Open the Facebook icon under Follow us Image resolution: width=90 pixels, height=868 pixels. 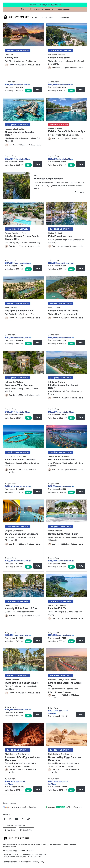tap(5, 819)
